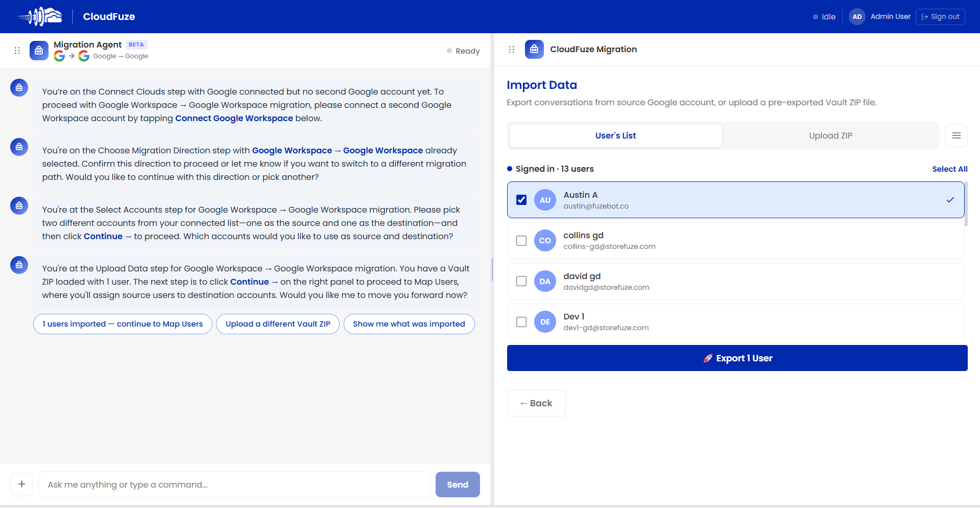This screenshot has width=980, height=508.
Task: Check the collins gd checkbox
Action: [x=521, y=241]
